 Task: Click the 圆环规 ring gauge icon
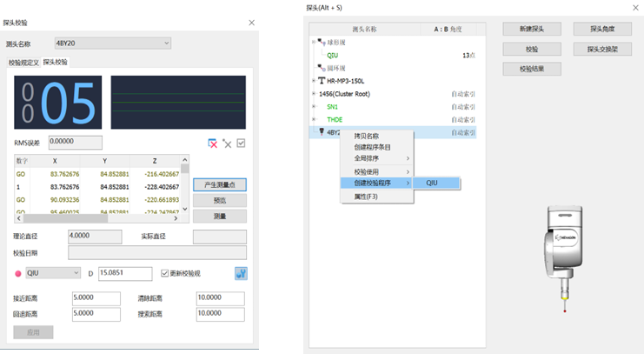tap(322, 67)
